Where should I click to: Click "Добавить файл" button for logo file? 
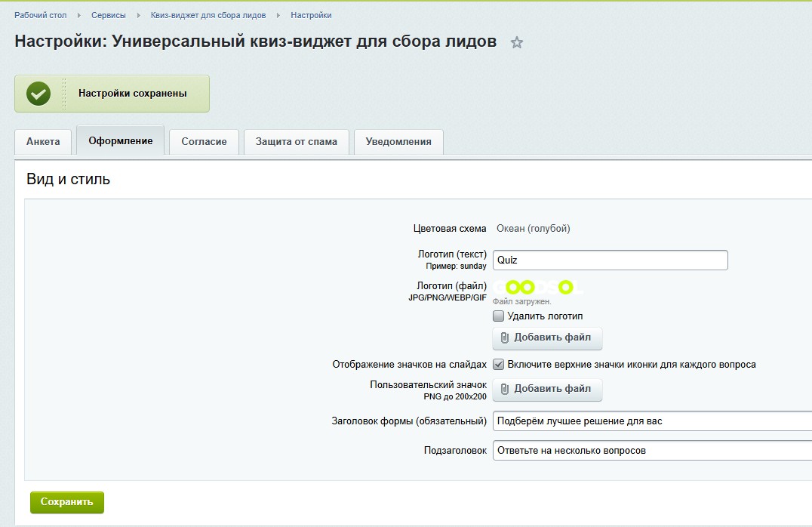coord(547,337)
